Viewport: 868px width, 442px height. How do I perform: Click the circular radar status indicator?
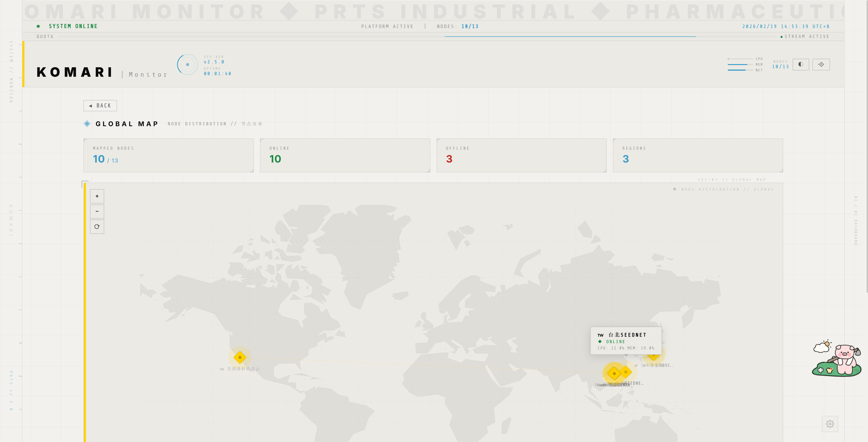pos(187,64)
